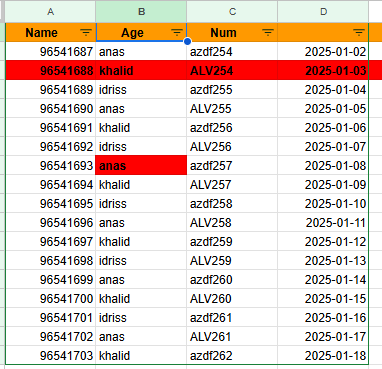This screenshot has height=369, width=382.
Task: Select cell 96541695
Action: (x=50, y=204)
